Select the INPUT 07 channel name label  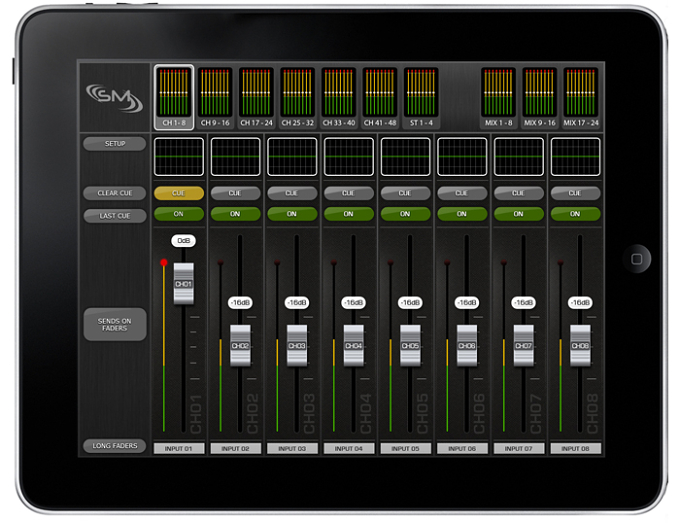point(519,448)
